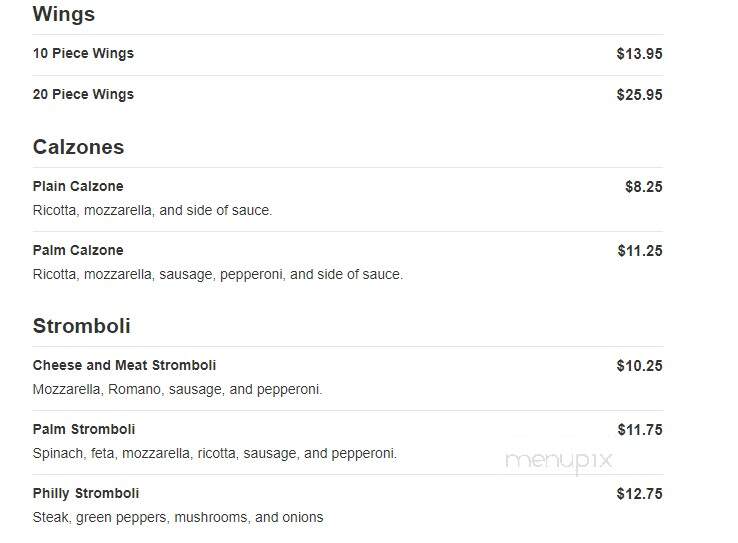Click the Calzones section heading

(79, 147)
